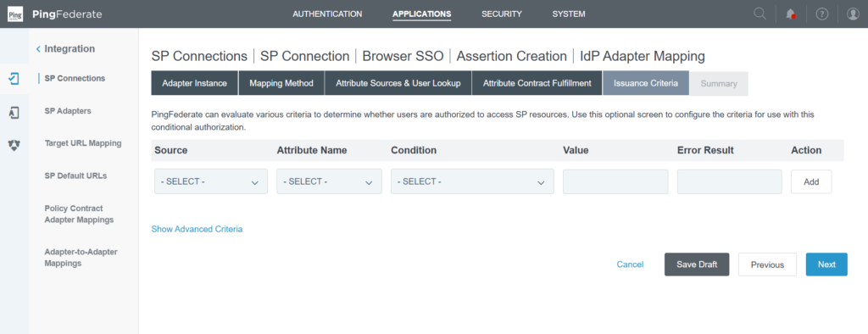Expand the Source select dropdown
This screenshot has width=868, height=334.
[211, 181]
